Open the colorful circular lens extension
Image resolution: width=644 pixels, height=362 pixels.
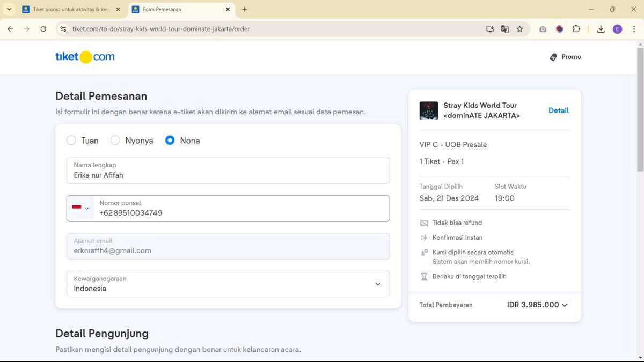[x=560, y=29]
